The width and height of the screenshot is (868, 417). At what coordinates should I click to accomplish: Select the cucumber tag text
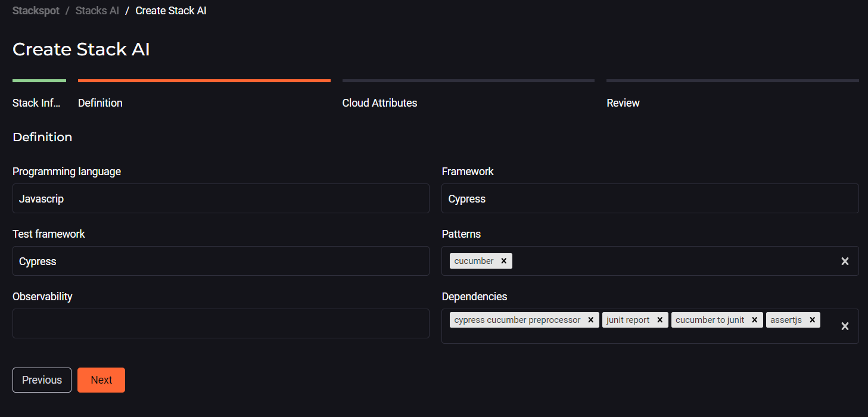tap(474, 261)
